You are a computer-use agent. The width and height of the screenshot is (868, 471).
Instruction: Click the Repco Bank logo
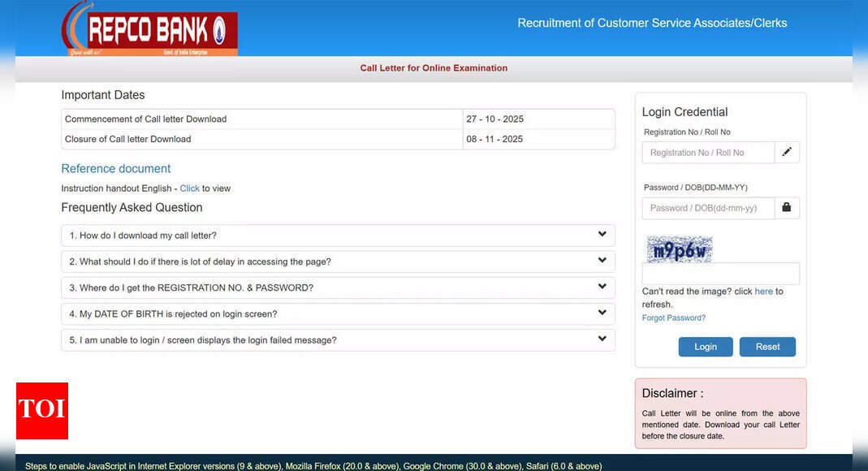pos(149,29)
